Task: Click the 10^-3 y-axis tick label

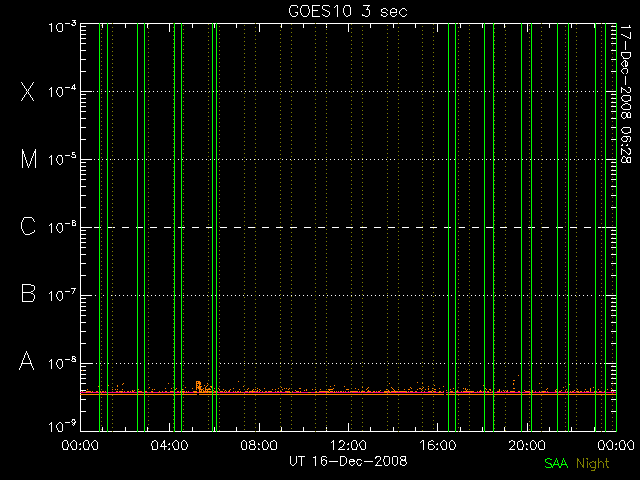Action: tap(62, 28)
